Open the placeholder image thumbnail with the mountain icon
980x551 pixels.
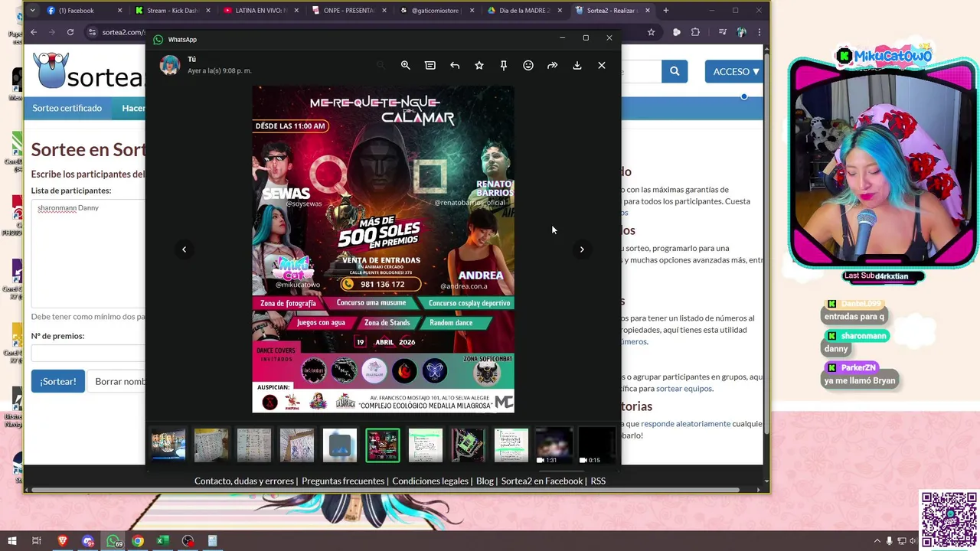pos(340,445)
